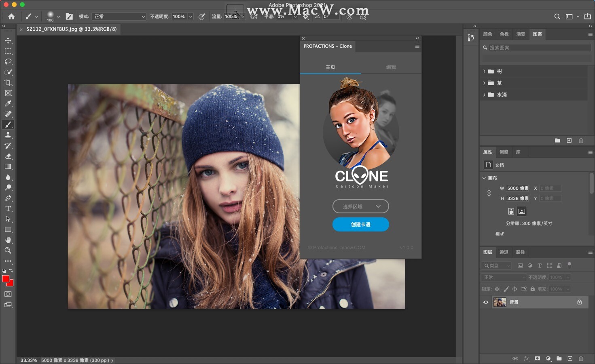Image resolution: width=595 pixels, height=364 pixels.
Task: Open the brush settings panel icon
Action: pyautogui.click(x=69, y=17)
